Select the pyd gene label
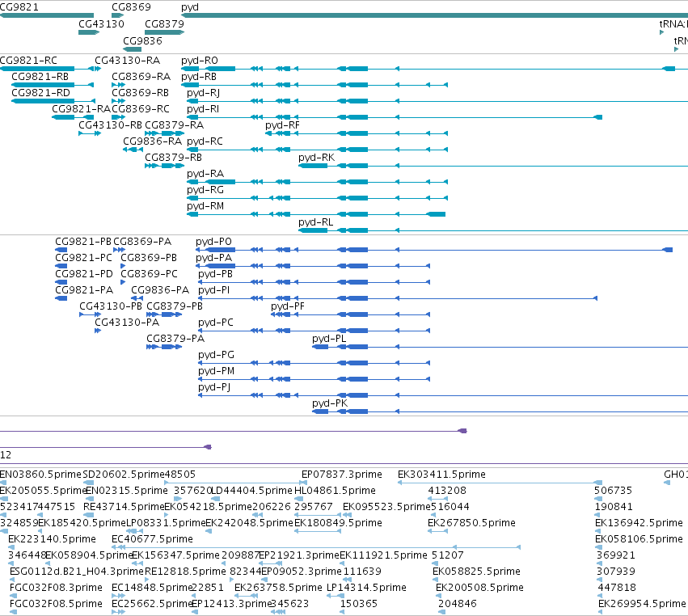The width and height of the screenshot is (688, 616). point(190,7)
